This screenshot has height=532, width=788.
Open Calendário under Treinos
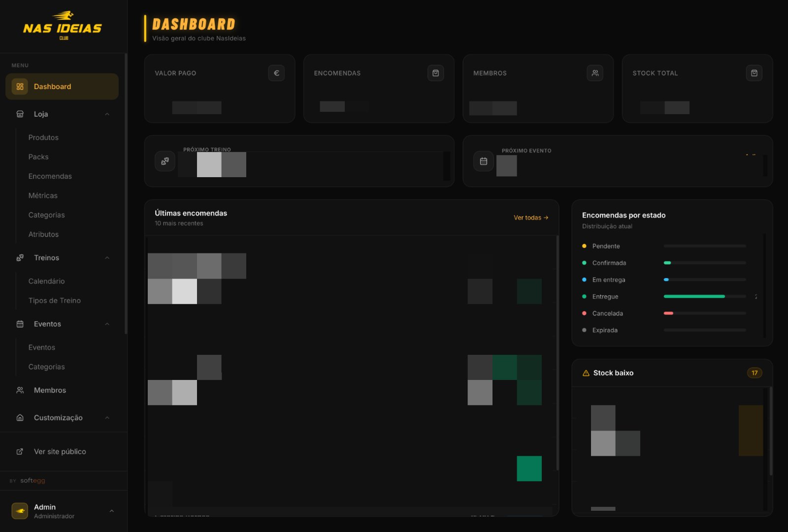click(46, 282)
